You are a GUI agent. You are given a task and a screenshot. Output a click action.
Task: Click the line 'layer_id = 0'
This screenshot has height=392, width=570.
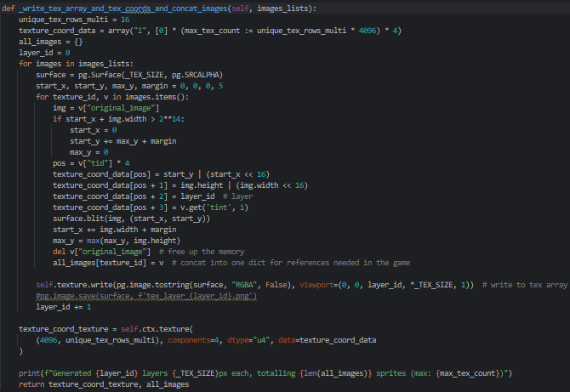pos(44,53)
